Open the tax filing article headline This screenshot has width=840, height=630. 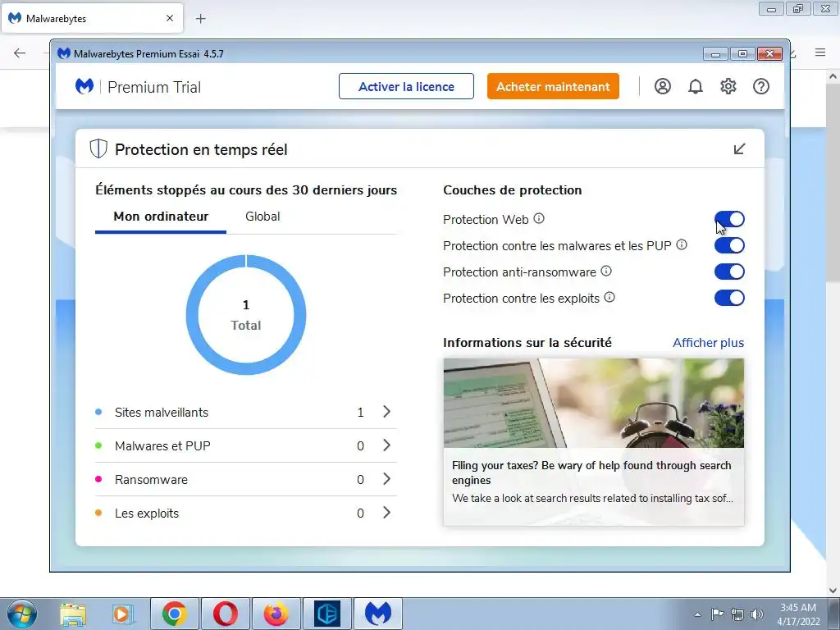pos(591,472)
